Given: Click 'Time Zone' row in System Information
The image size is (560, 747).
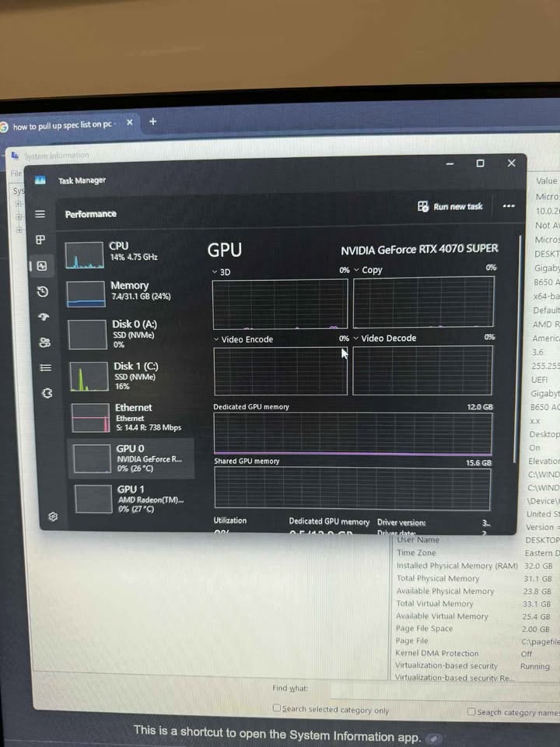Looking at the screenshot, I should tap(477, 552).
